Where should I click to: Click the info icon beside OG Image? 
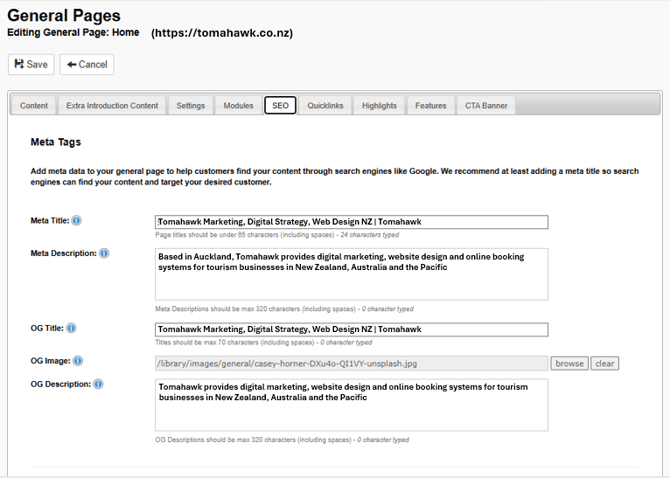(x=78, y=361)
